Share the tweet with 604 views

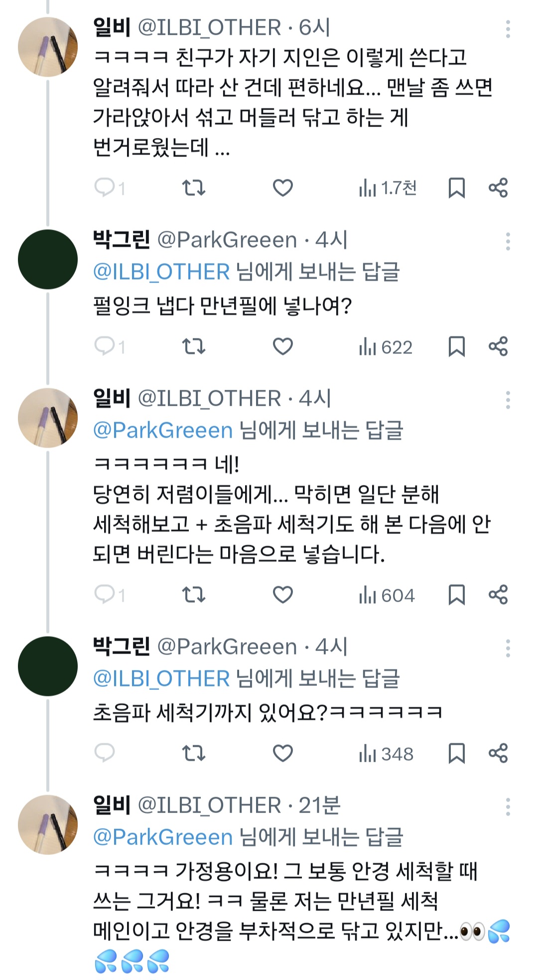point(498,595)
